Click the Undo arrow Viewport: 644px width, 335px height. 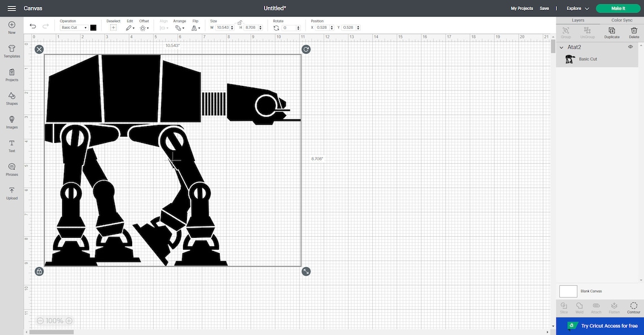(x=33, y=27)
